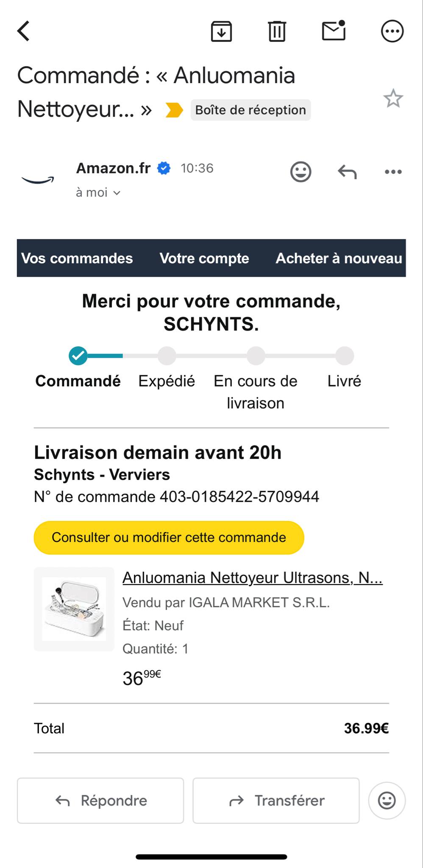
Task: Star this Amazon order email
Action: tap(393, 99)
